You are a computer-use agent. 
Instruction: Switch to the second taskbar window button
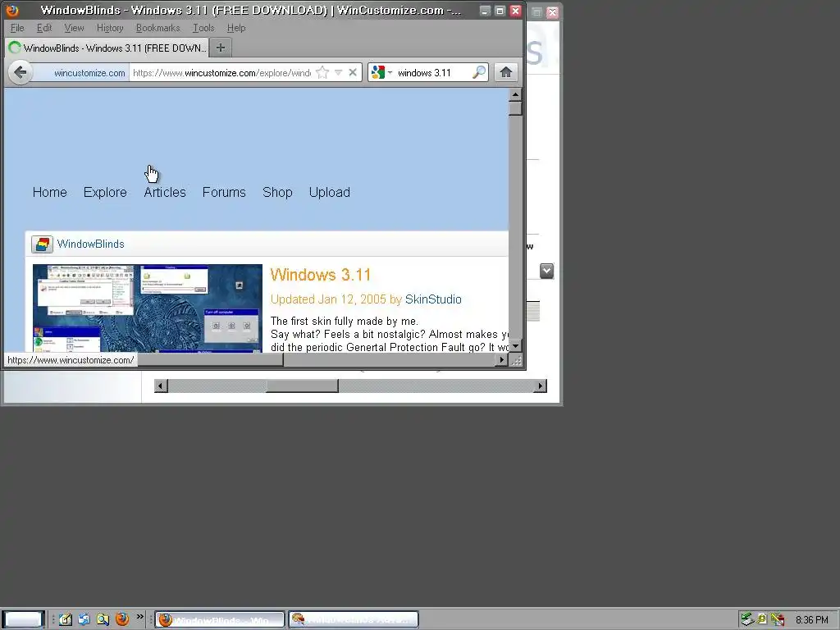[x=354, y=620]
